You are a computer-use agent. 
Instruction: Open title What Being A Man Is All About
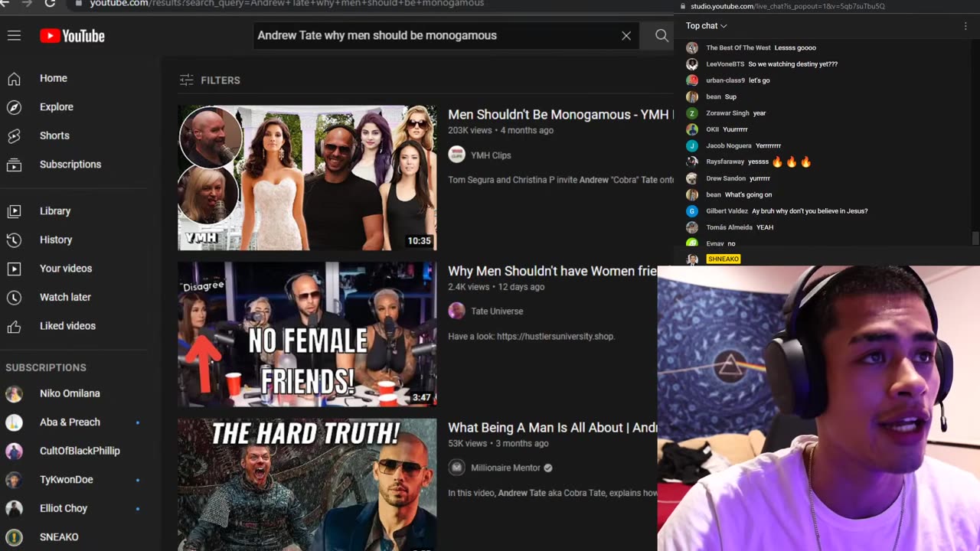(553, 428)
